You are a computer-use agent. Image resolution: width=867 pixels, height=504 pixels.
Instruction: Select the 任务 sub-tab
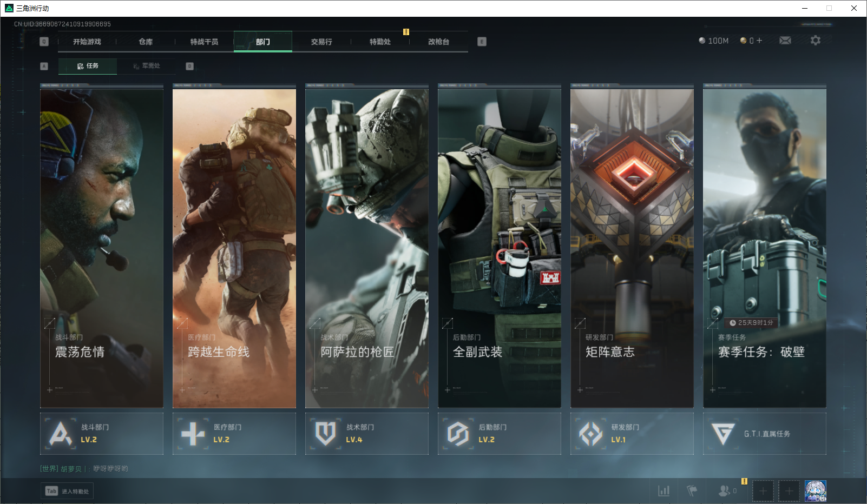tap(88, 66)
